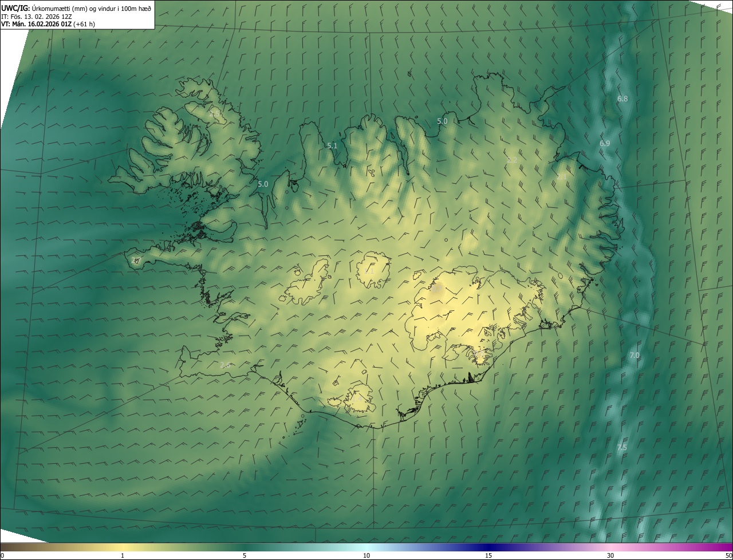This screenshot has width=733, height=560.
Task: Pick the dark blue segment of color bar
Action: (x=488, y=547)
